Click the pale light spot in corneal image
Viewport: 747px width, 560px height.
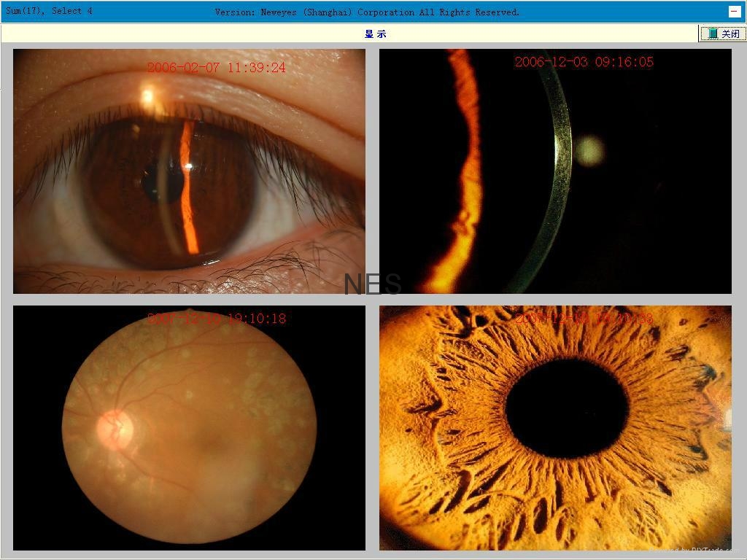pyautogui.click(x=589, y=150)
